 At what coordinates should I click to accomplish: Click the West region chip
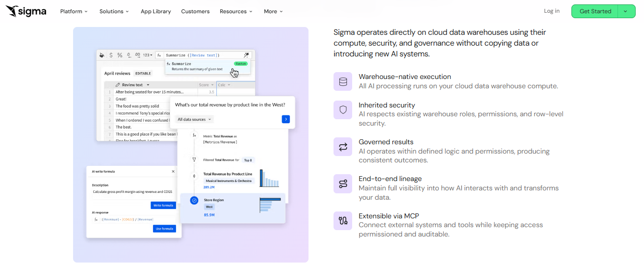209,207
